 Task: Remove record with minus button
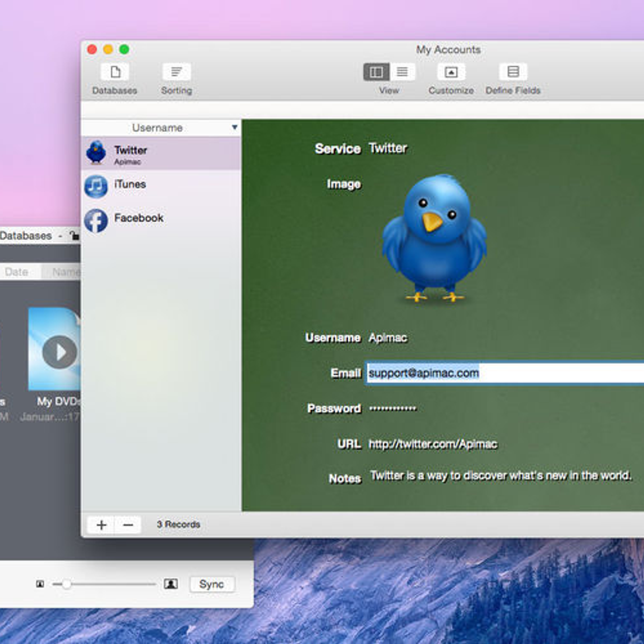point(128,525)
